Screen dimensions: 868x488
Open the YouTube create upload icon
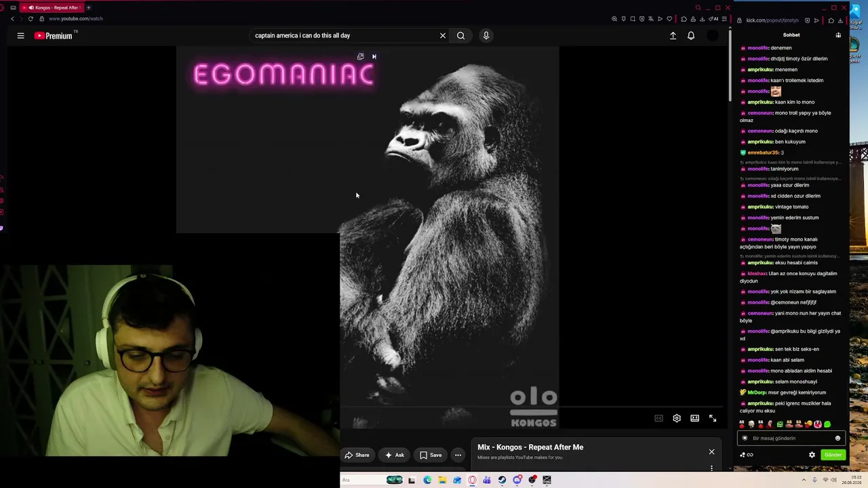coord(673,35)
